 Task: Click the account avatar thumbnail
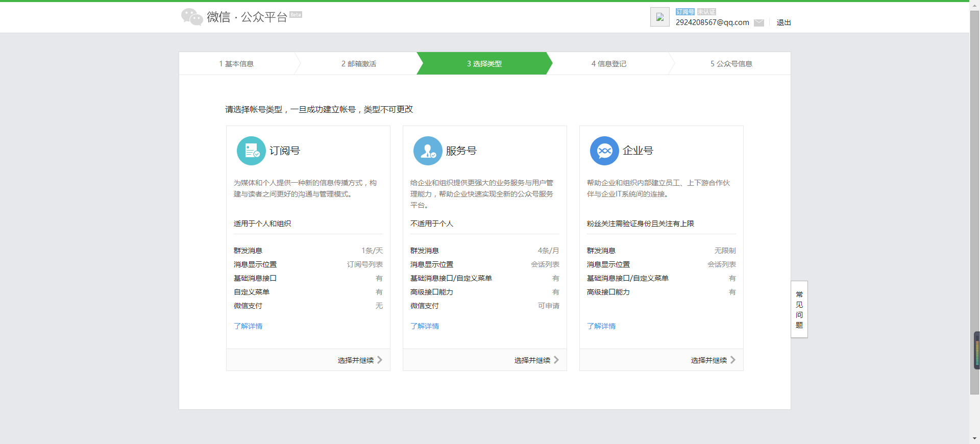click(x=660, y=17)
